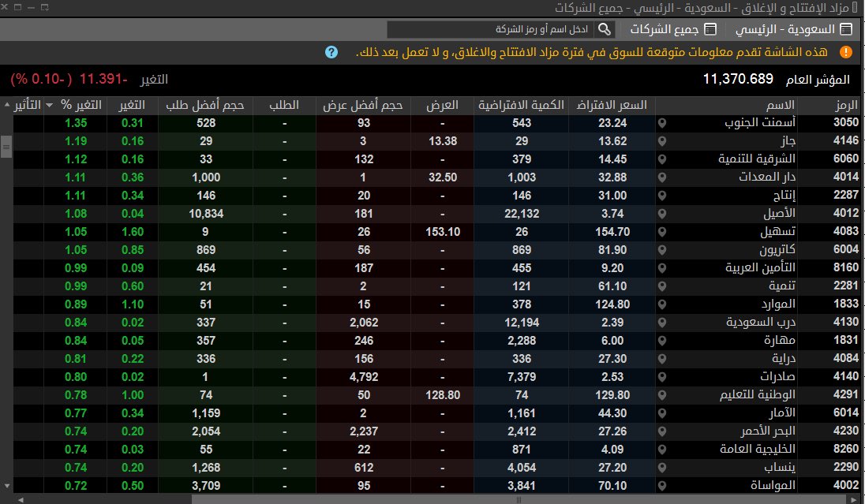Click location pin icon for صادرات row
Image resolution: width=865 pixels, height=504 pixels.
pyautogui.click(x=662, y=377)
